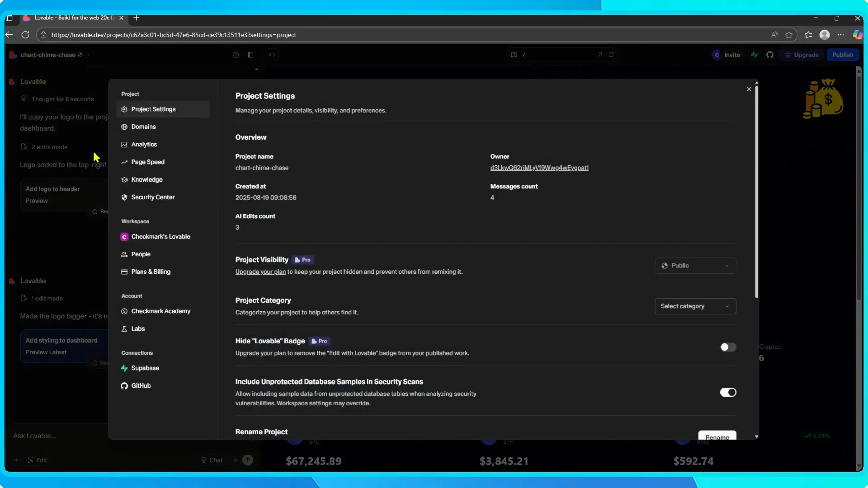The image size is (868, 488).
Task: Click Upgrade your plan under Hide Badge
Action: point(260,353)
